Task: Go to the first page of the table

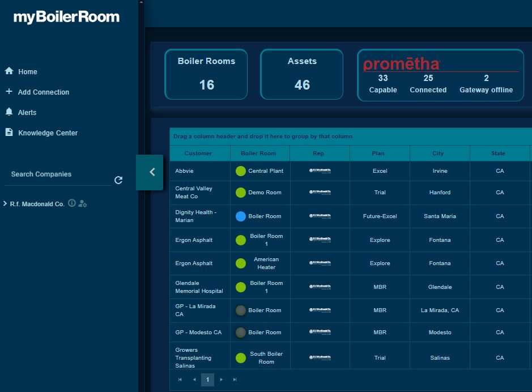Action: pyautogui.click(x=180, y=380)
